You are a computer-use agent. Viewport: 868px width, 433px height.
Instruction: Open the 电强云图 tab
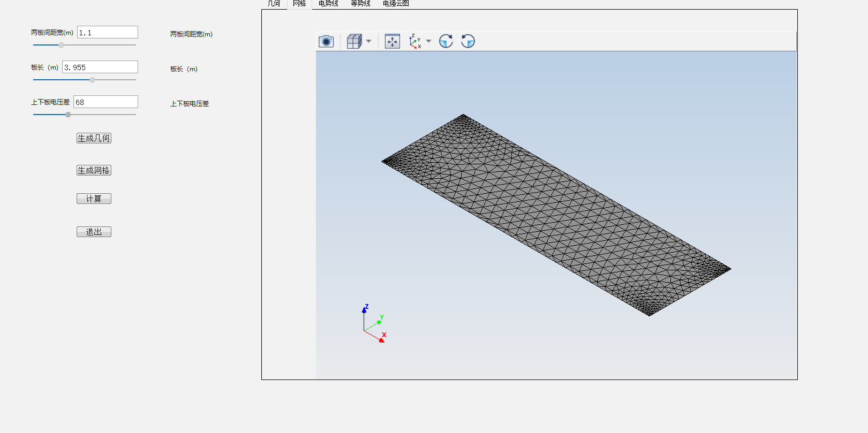(396, 4)
